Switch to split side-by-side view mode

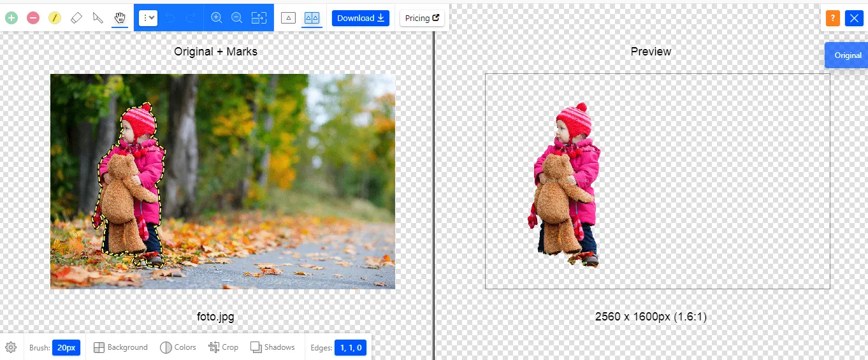312,18
